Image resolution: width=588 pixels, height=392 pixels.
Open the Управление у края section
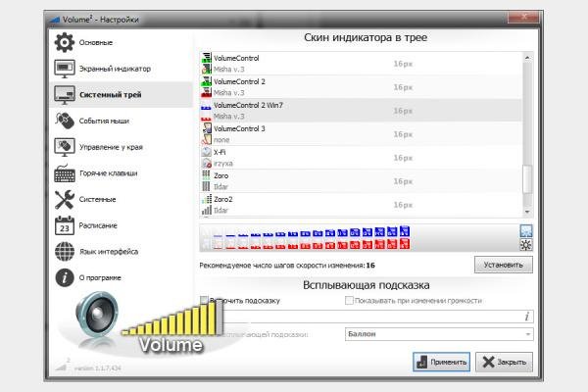[111, 147]
